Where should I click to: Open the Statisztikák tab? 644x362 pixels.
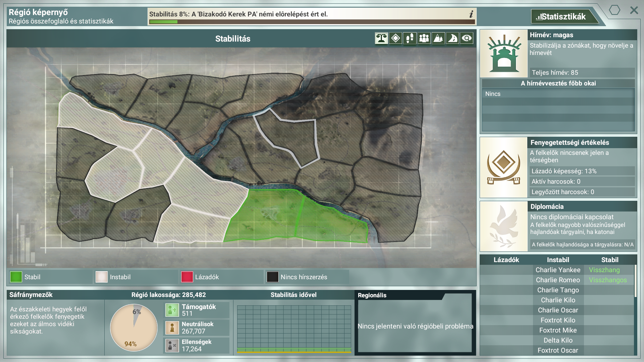[x=563, y=16]
